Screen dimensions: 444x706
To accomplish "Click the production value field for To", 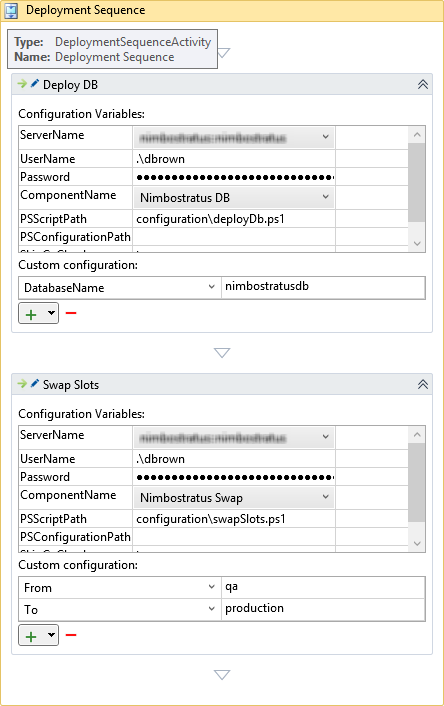I will (323, 609).
